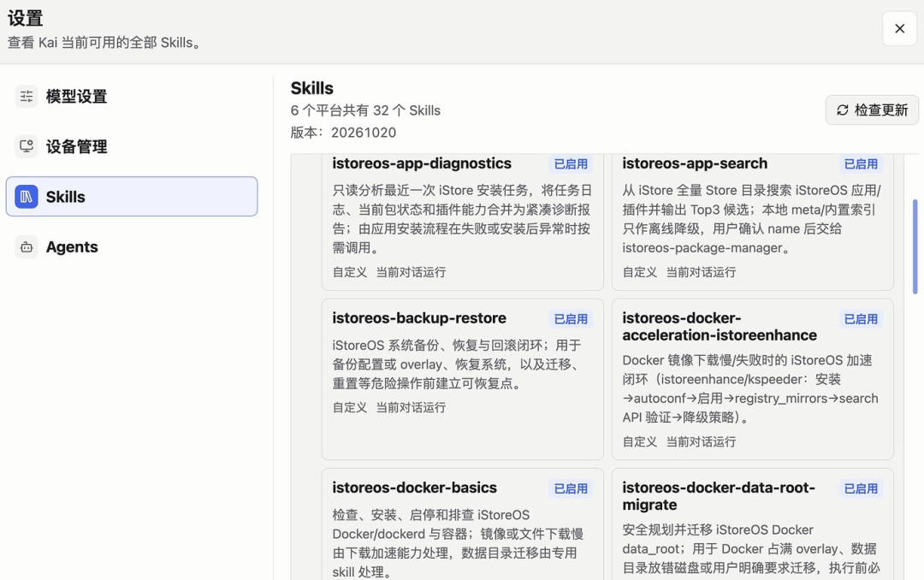Click the Skills books icon

pos(27,196)
